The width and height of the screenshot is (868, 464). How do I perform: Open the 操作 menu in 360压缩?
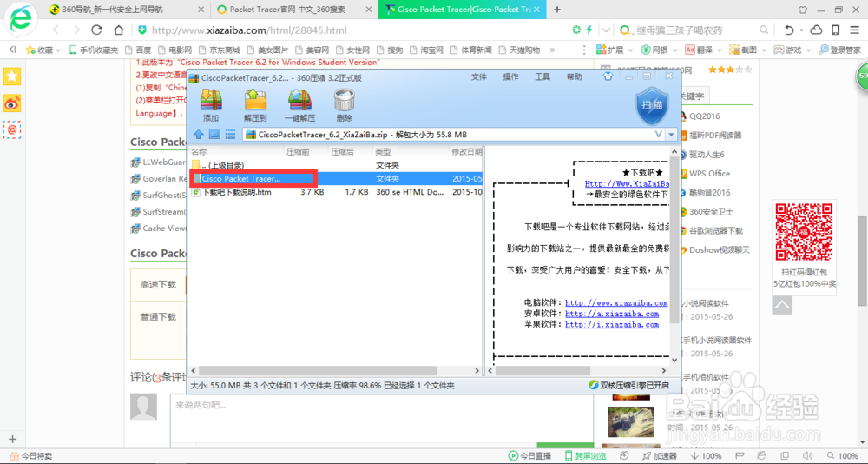click(x=510, y=77)
